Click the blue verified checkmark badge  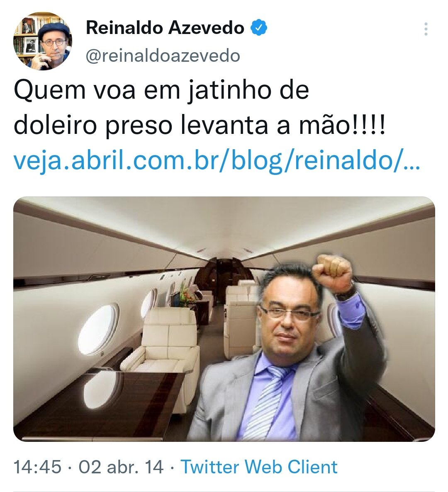(x=259, y=28)
